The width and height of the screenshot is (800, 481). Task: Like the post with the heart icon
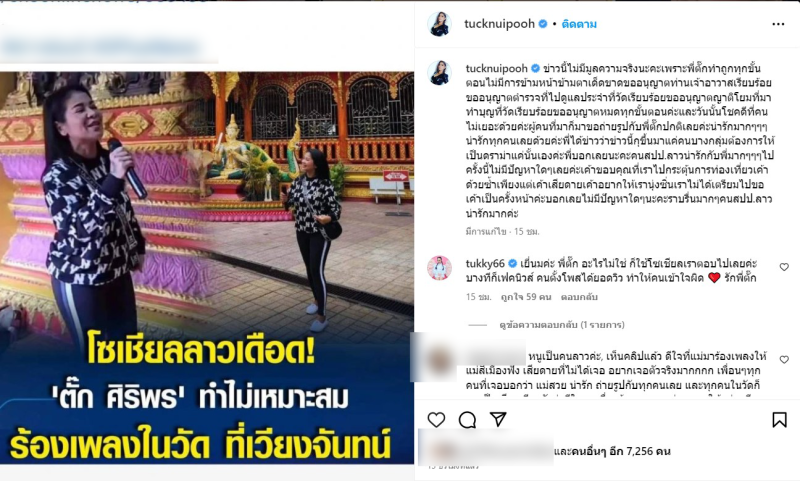point(436,420)
